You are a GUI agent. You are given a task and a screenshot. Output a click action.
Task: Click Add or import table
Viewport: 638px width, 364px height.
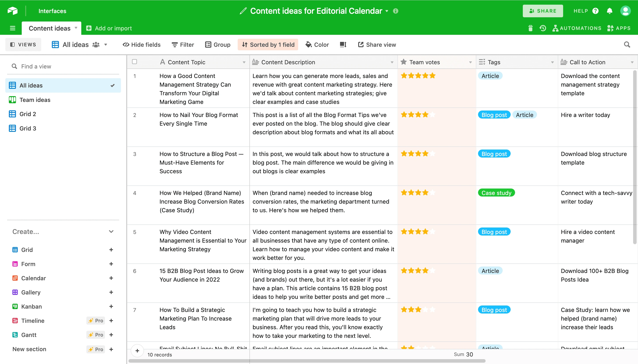[109, 28]
